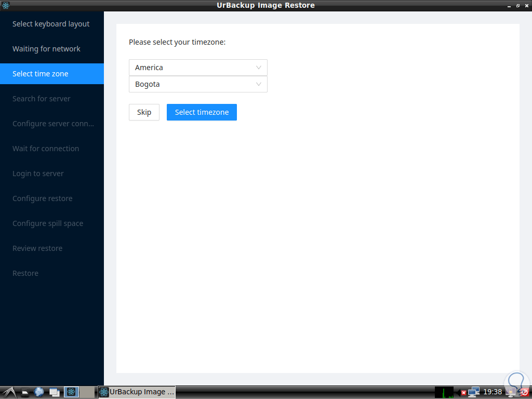Viewport: 532px width, 399px height.
Task: Click the red X tray icon
Action: pyautogui.click(x=463, y=393)
